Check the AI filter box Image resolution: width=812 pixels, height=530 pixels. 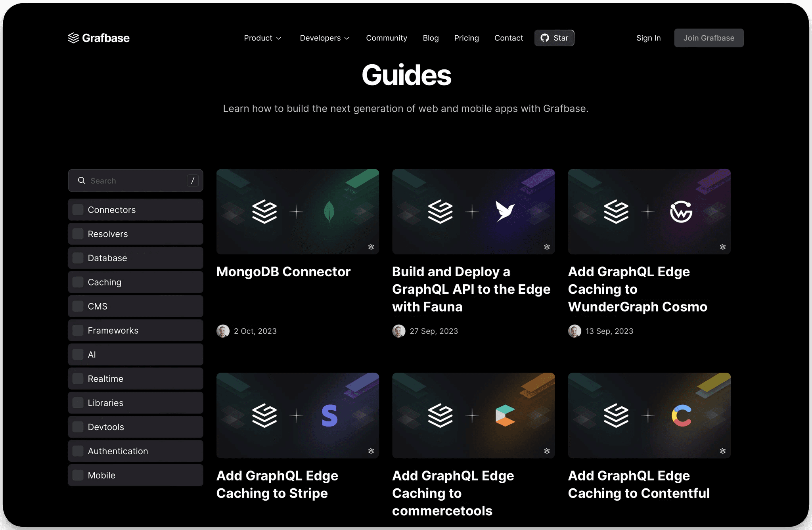[x=78, y=355]
